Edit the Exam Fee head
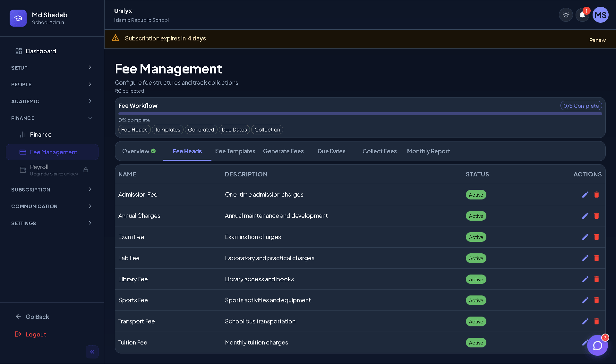 pyautogui.click(x=585, y=237)
